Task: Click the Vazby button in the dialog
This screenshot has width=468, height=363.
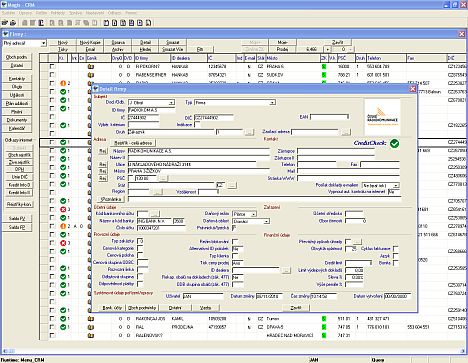Action: point(205,308)
